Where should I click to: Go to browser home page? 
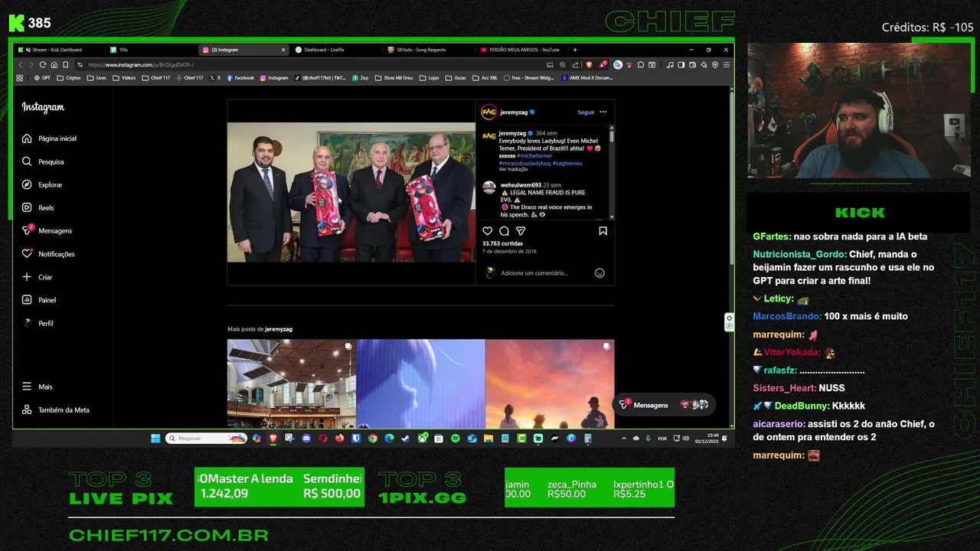pyautogui.click(x=54, y=65)
